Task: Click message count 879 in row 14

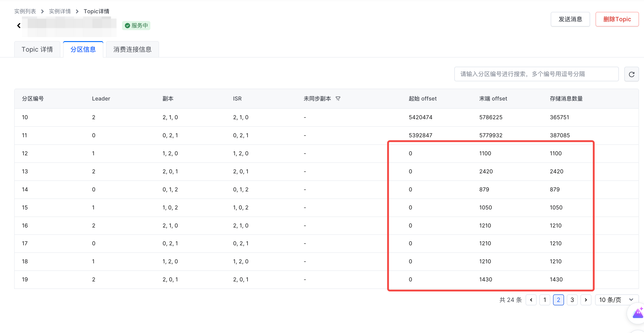Action: click(x=554, y=189)
